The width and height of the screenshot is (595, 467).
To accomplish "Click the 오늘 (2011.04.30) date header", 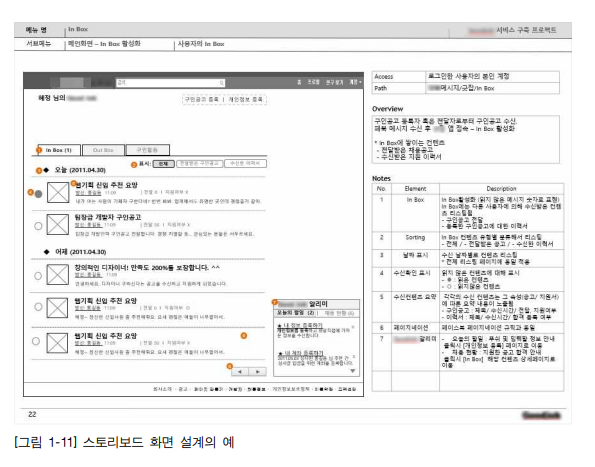I will (80, 170).
